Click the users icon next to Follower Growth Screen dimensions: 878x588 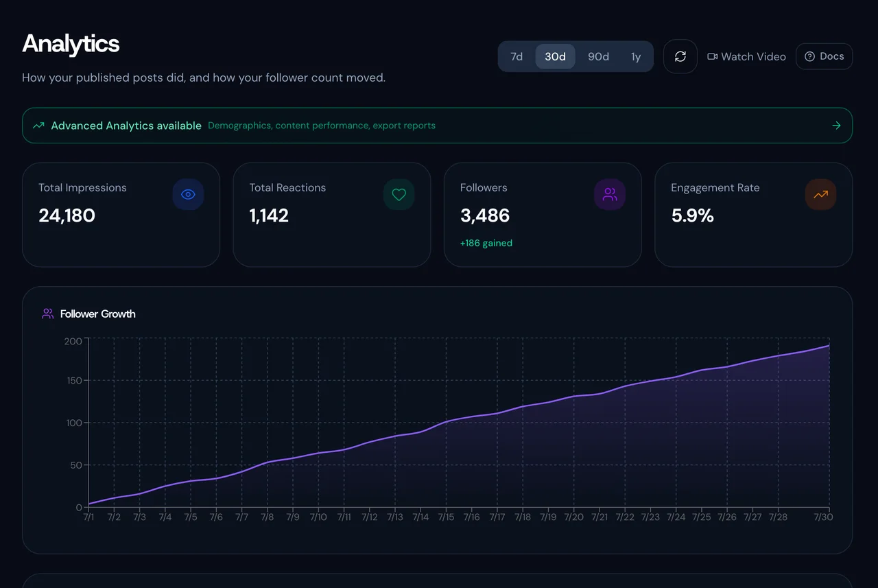[47, 314]
